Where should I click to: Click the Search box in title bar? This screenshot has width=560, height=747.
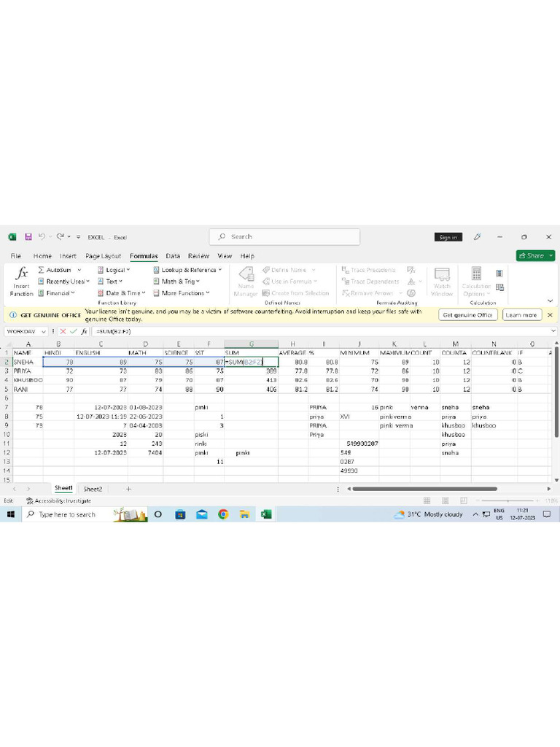[x=284, y=237]
